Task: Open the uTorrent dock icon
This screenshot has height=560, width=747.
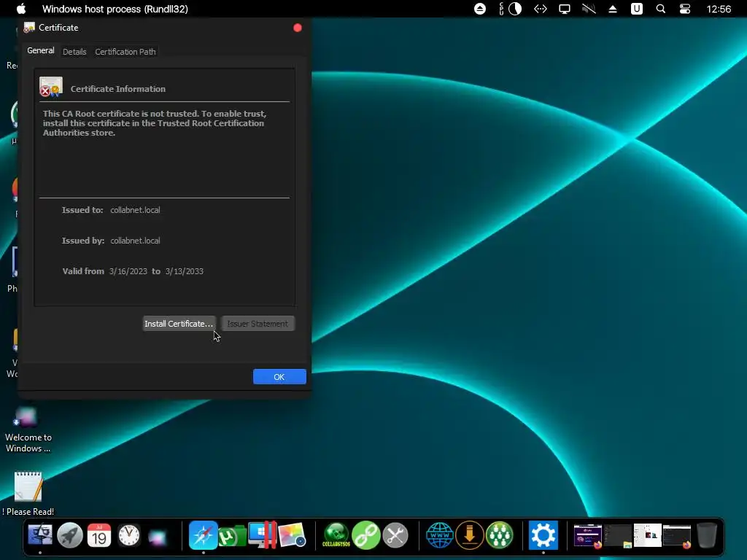Action: click(232, 536)
